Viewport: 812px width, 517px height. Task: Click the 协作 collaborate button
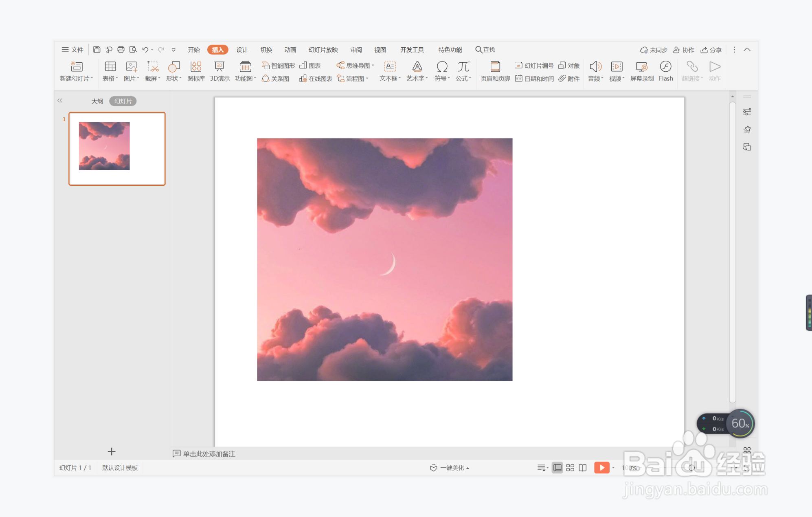(683, 50)
